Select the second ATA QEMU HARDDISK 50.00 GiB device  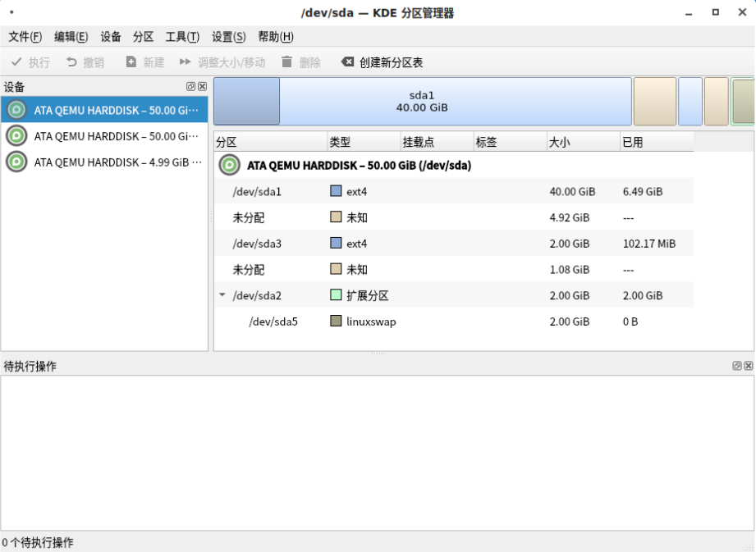pos(104,136)
